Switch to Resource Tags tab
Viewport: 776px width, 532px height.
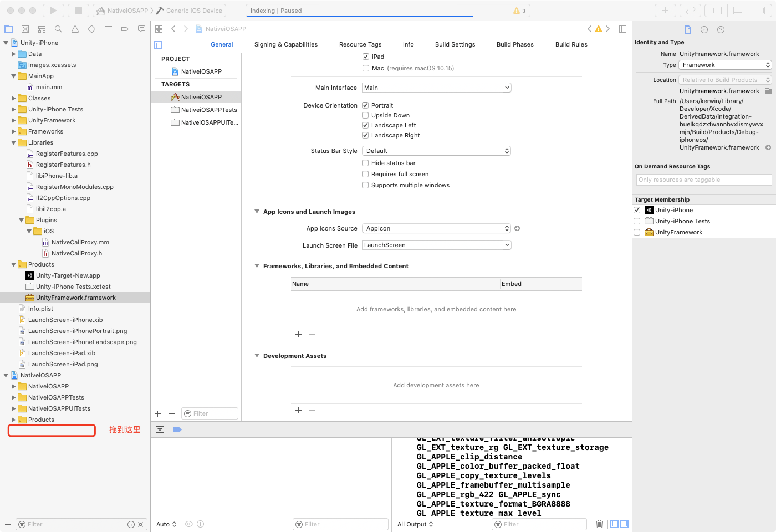(360, 44)
